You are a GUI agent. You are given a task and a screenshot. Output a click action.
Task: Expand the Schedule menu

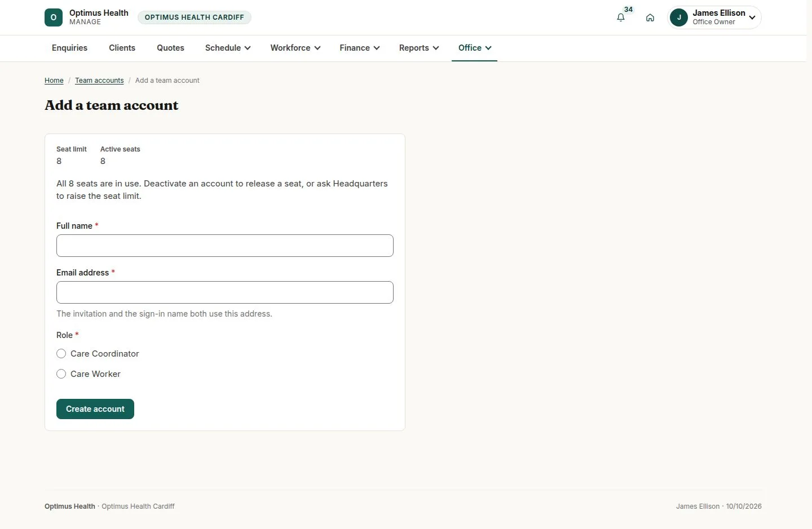(228, 48)
